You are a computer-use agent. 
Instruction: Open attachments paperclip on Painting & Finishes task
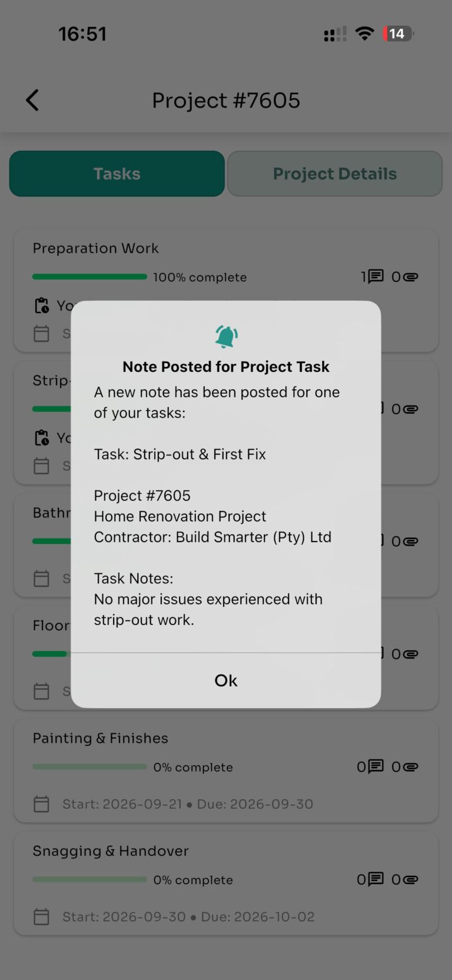pyautogui.click(x=411, y=767)
